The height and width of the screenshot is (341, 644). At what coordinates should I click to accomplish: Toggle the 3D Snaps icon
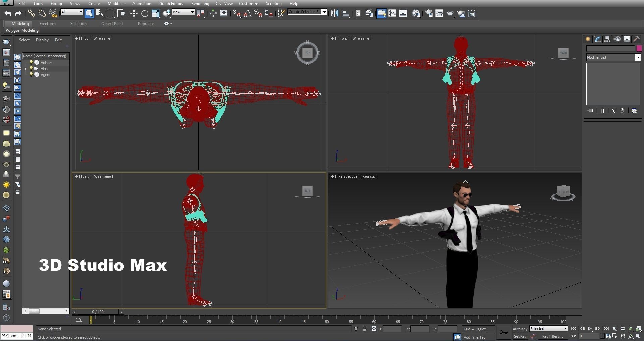pyautogui.click(x=237, y=13)
